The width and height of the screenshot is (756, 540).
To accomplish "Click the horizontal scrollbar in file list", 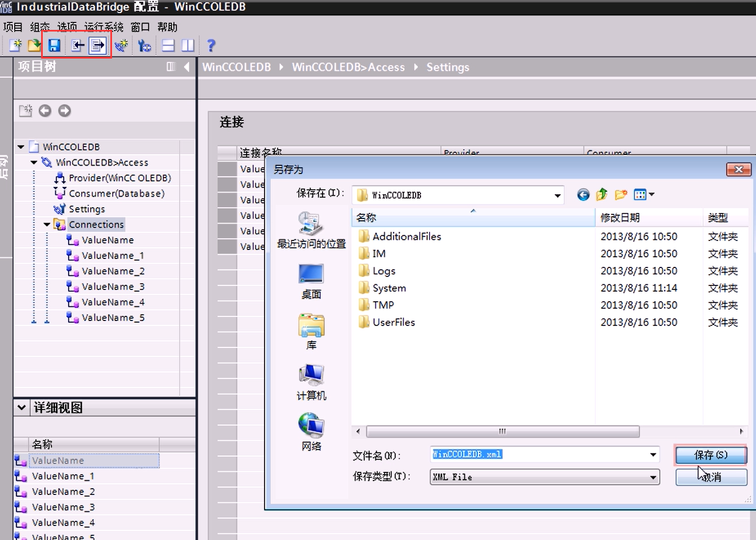I will [503, 432].
